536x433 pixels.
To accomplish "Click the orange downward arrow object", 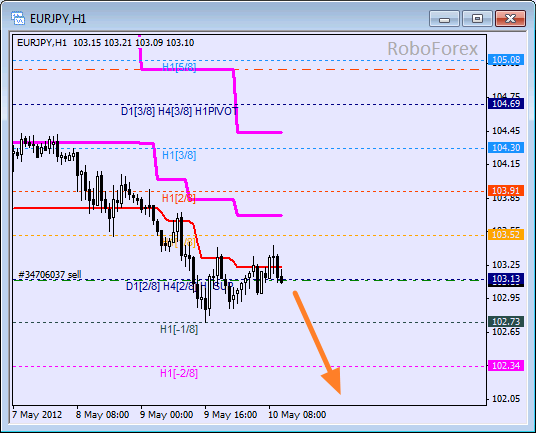I will tap(318, 342).
